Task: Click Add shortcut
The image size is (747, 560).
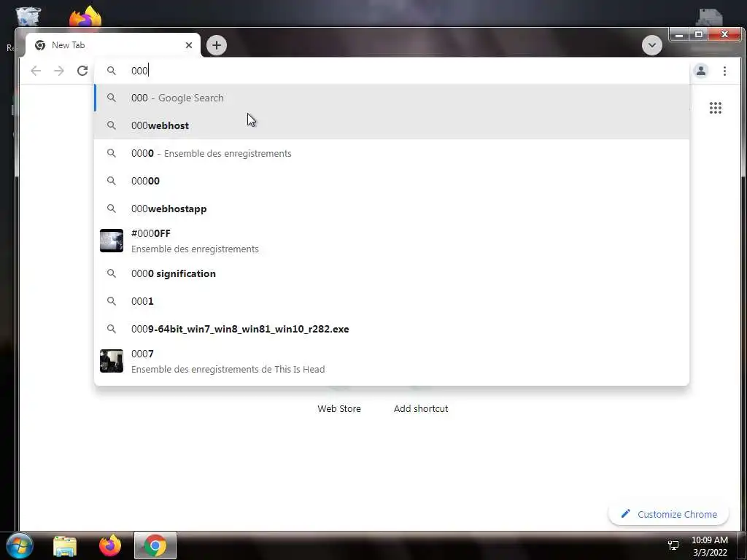Action: 421,408
